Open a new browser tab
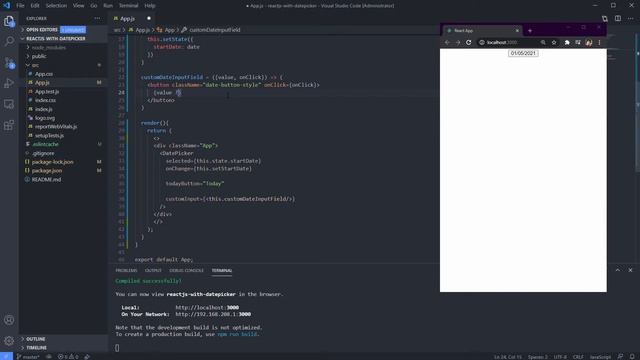The height and width of the screenshot is (360, 640). click(530, 31)
